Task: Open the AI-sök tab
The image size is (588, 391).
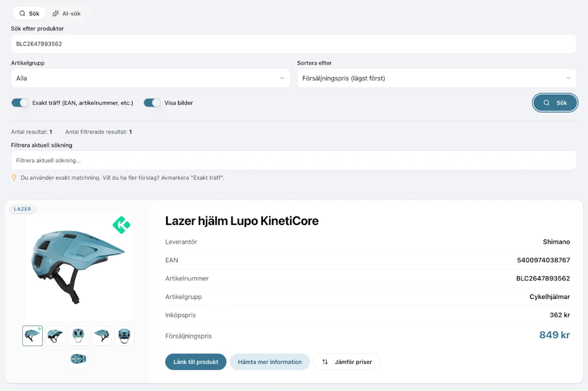Action: (67, 13)
